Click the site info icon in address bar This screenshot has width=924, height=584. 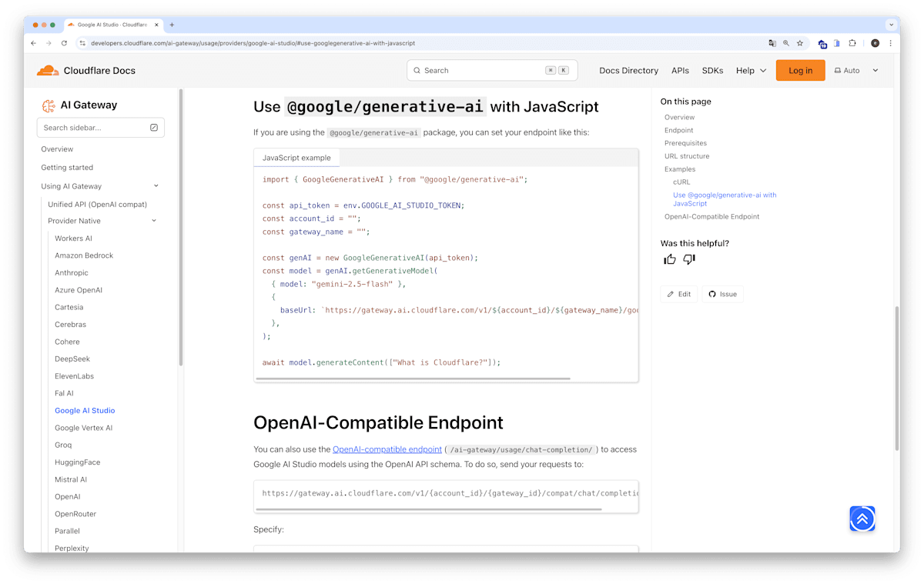(x=83, y=43)
